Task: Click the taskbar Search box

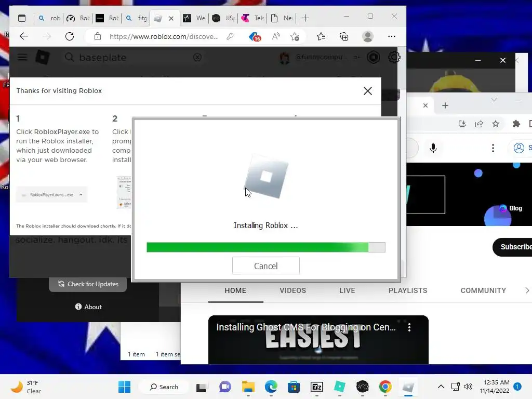Action: (x=164, y=387)
